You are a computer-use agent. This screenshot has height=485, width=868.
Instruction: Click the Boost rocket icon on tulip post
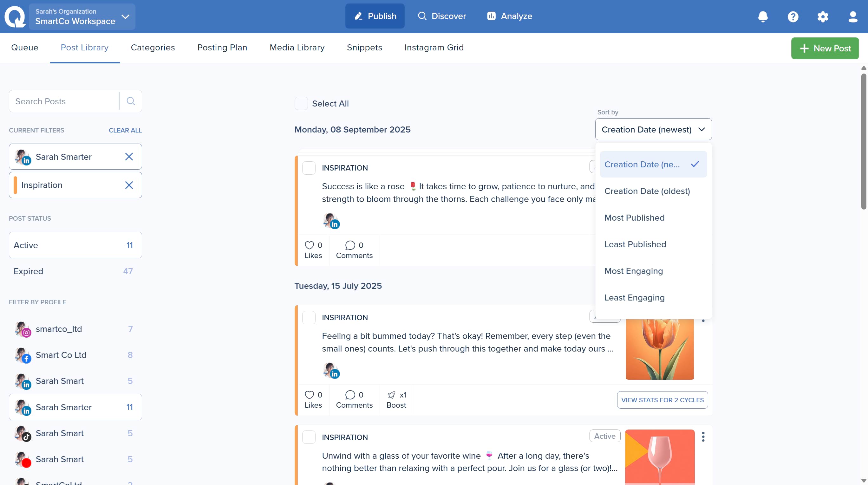(392, 395)
